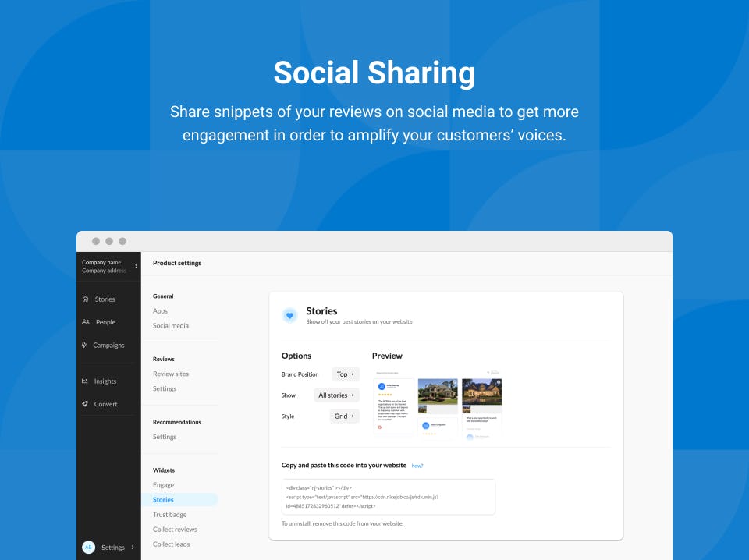Viewport: 749px width, 560px height.
Task: Expand the Settings chevron in the sidebar
Action: point(133,547)
